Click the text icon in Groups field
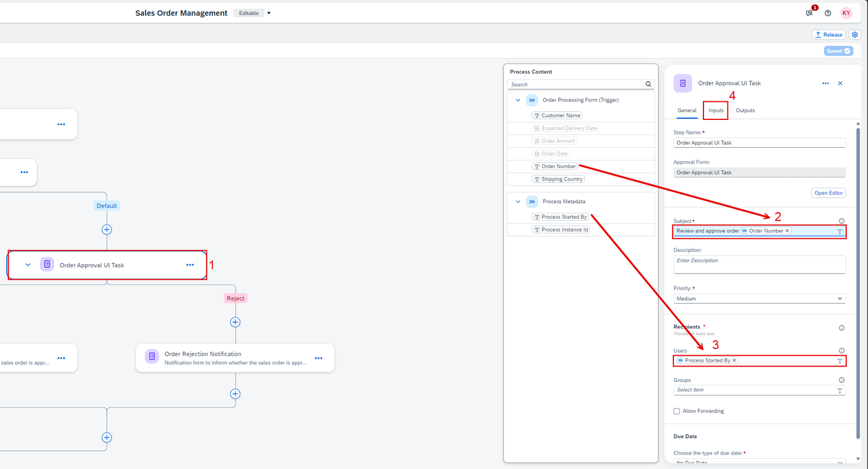 pyautogui.click(x=840, y=391)
